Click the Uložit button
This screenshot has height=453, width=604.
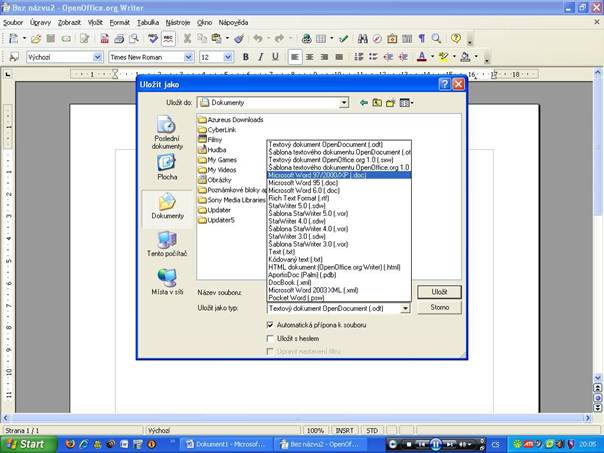[439, 292]
